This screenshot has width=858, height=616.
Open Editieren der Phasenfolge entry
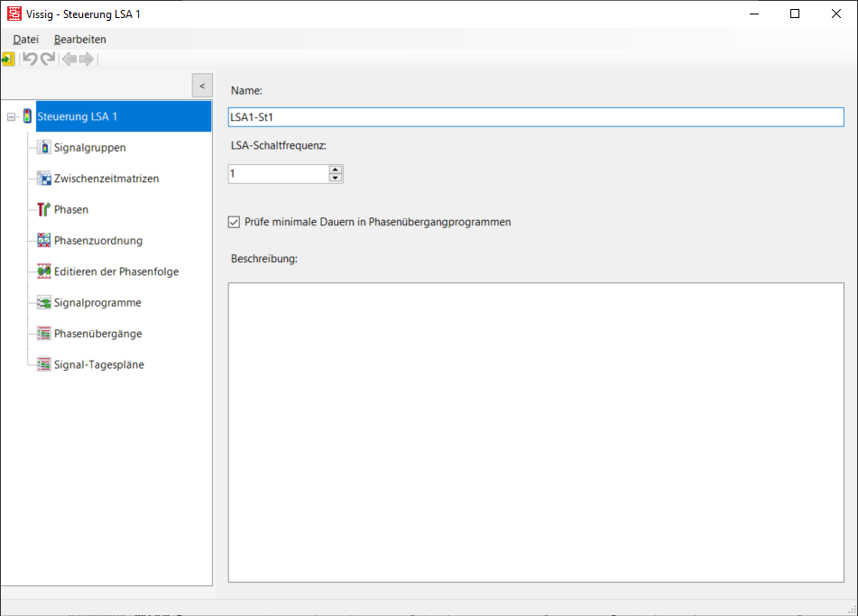click(116, 271)
